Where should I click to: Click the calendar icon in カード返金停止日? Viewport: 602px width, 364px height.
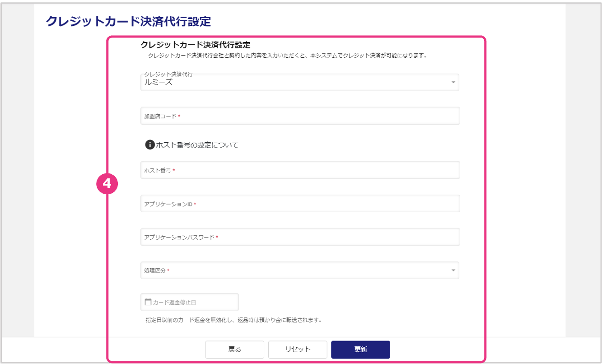point(148,302)
